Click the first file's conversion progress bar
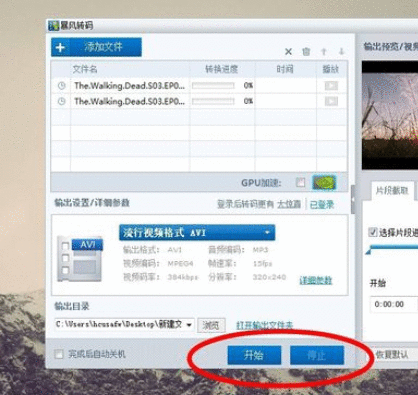418x395 pixels. [213, 86]
